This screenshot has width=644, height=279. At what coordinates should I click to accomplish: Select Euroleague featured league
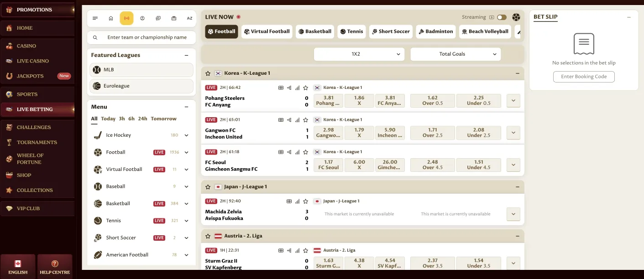pyautogui.click(x=141, y=86)
